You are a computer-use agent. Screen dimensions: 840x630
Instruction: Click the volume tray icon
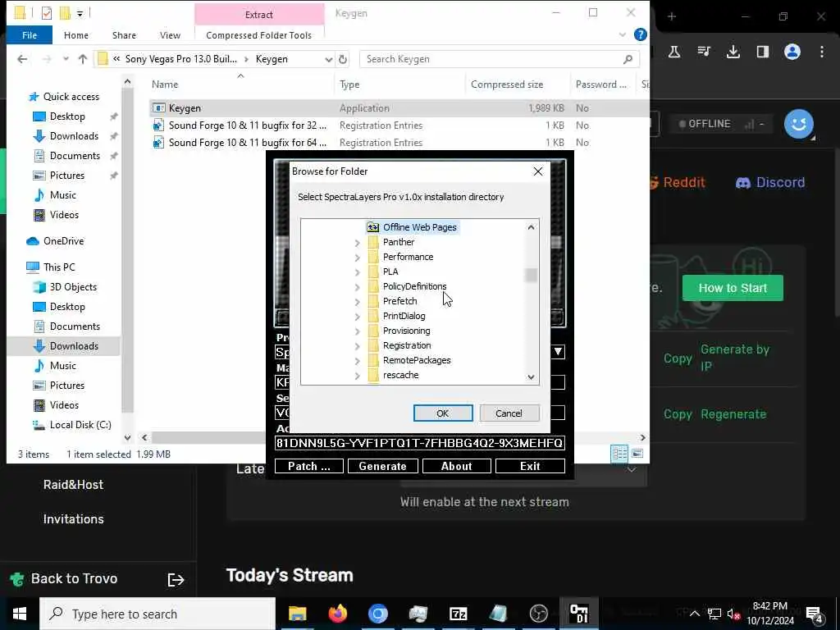[733, 614]
